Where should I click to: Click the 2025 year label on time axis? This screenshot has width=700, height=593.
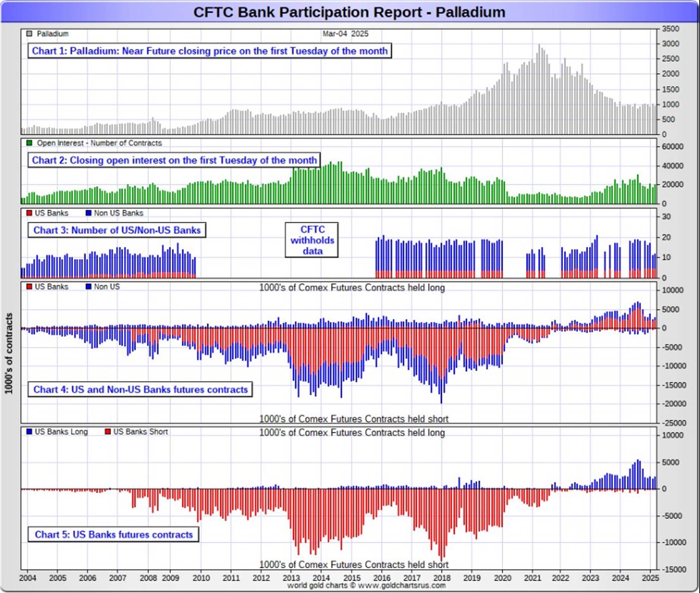651,578
